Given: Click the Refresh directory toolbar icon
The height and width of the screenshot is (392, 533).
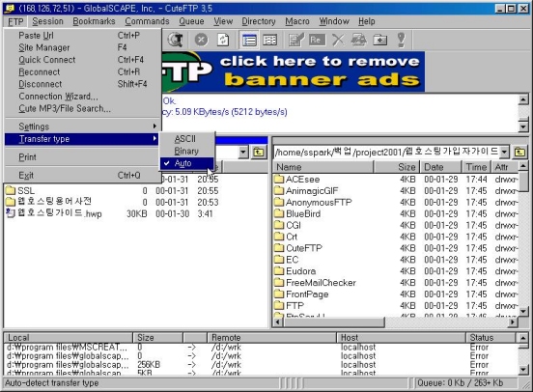Looking at the screenshot, I should click(223, 40).
